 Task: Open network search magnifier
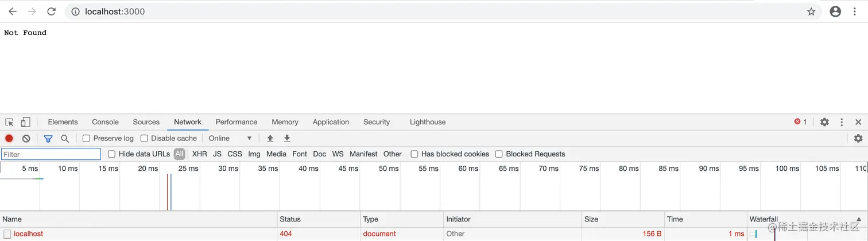click(x=65, y=138)
